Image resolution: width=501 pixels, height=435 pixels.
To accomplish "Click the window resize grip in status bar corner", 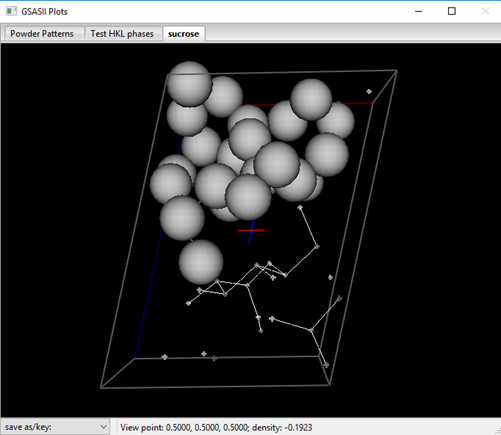I will tap(497, 431).
